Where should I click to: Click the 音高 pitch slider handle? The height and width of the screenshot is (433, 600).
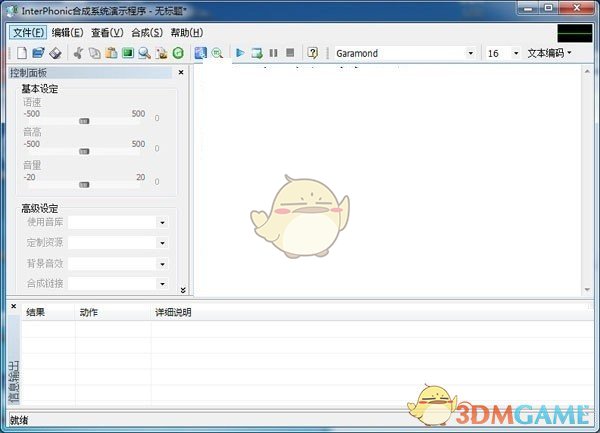(x=84, y=151)
